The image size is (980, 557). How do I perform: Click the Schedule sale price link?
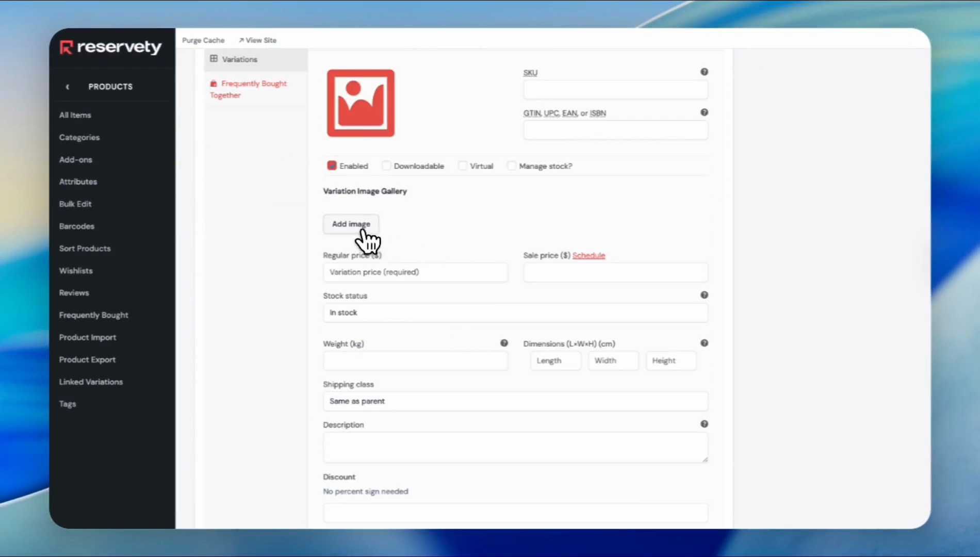tap(589, 255)
